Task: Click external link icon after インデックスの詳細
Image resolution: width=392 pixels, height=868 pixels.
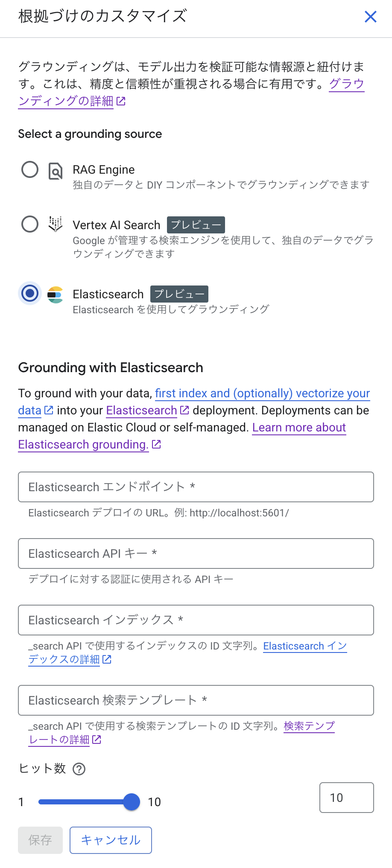Action: pyautogui.click(x=107, y=659)
